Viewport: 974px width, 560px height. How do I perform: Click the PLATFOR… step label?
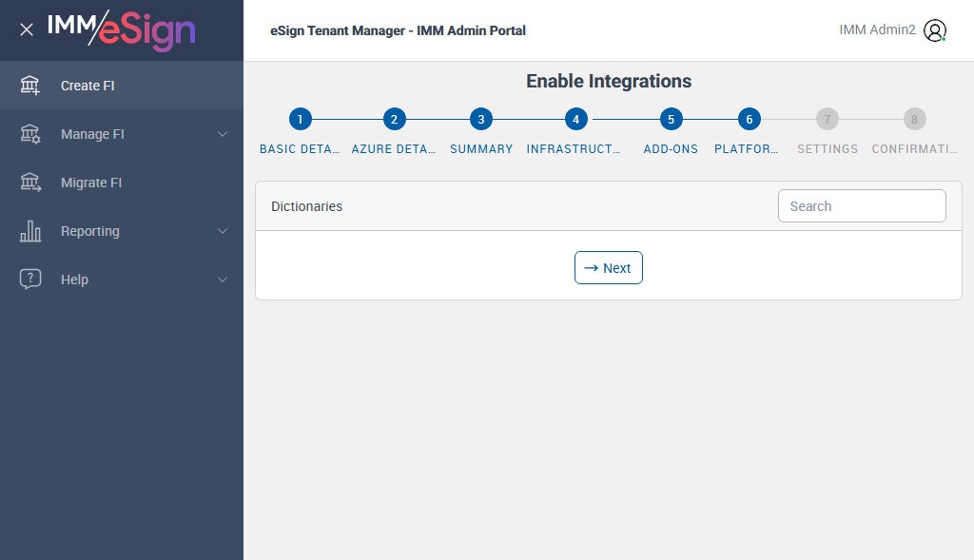click(746, 149)
